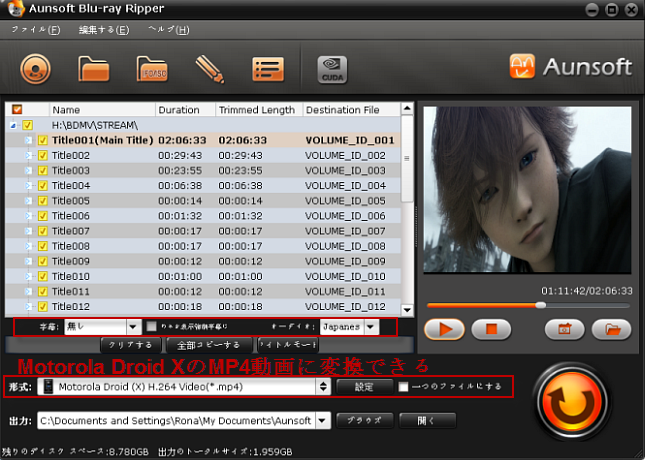Toggle the CUDA acceleration icon
This screenshot has height=460, width=645.
[332, 70]
